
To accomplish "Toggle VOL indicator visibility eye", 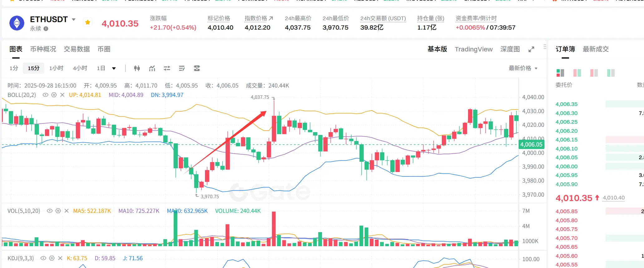I will click(50, 211).
